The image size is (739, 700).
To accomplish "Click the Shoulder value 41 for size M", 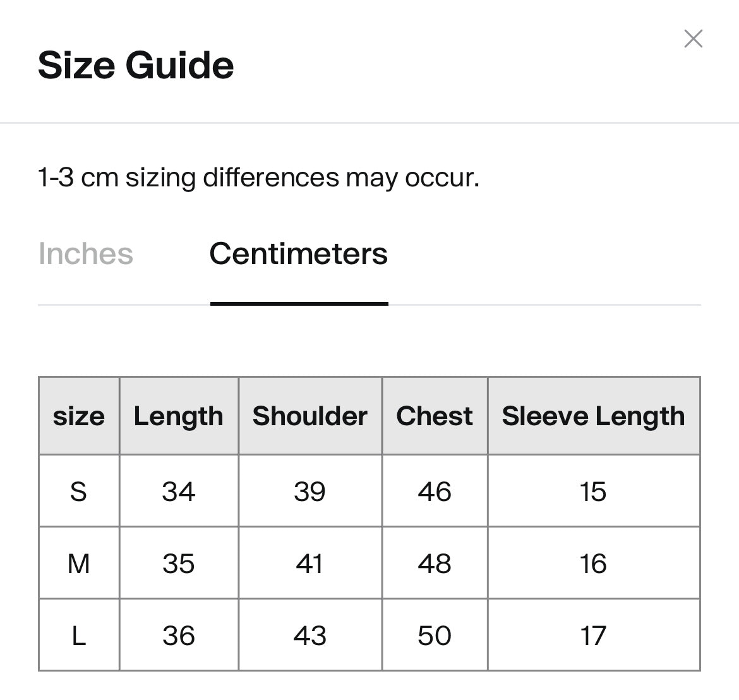I will (309, 564).
